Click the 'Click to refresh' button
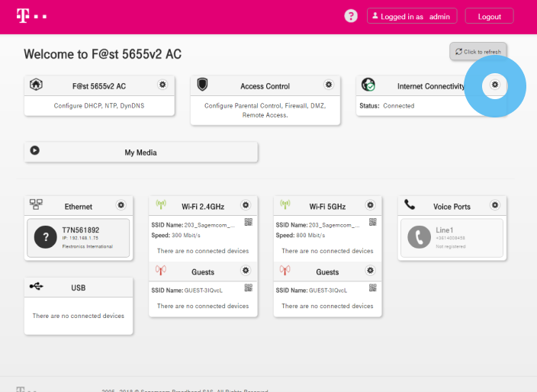 click(x=478, y=51)
